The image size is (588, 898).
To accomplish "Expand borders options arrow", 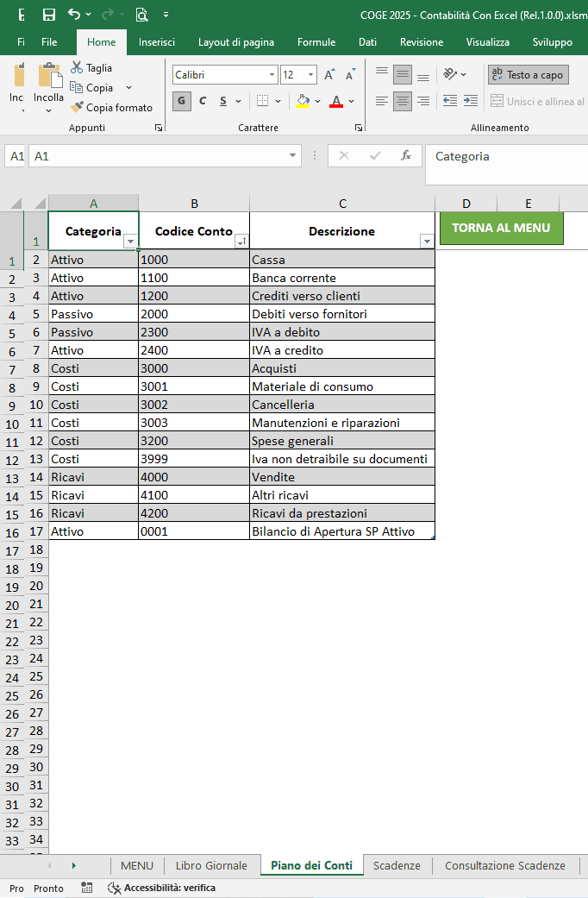I will pyautogui.click(x=278, y=102).
